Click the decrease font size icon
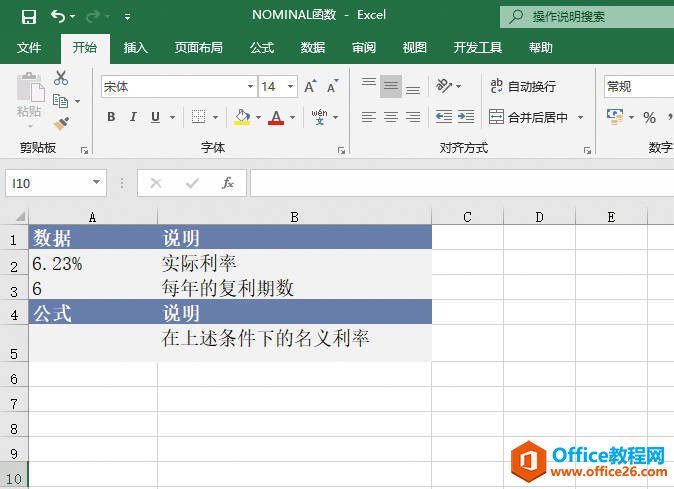The width and height of the screenshot is (674, 489). tap(333, 86)
